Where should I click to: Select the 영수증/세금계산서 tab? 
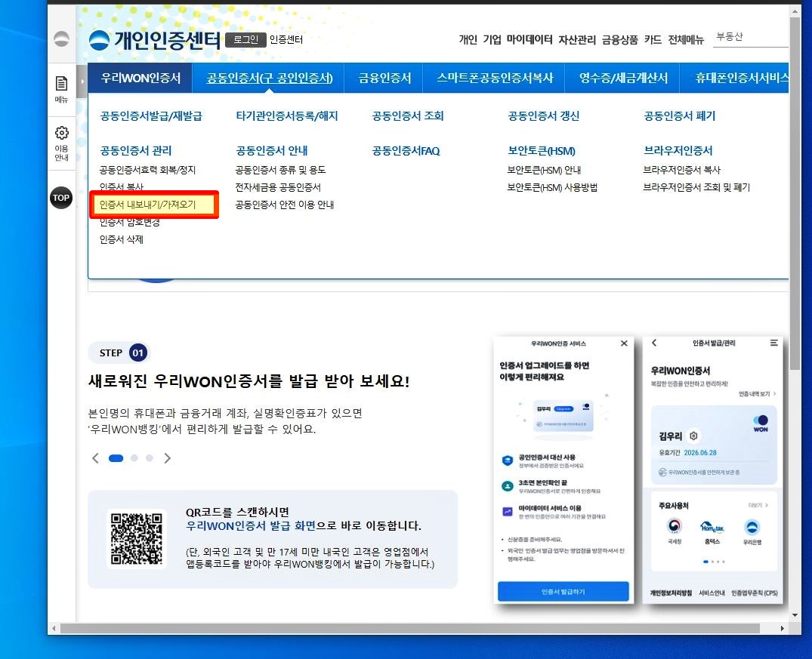(623, 79)
